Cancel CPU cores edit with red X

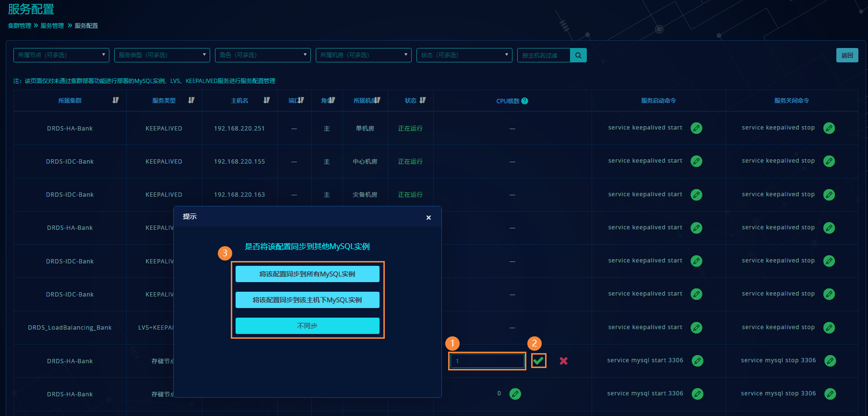(564, 361)
